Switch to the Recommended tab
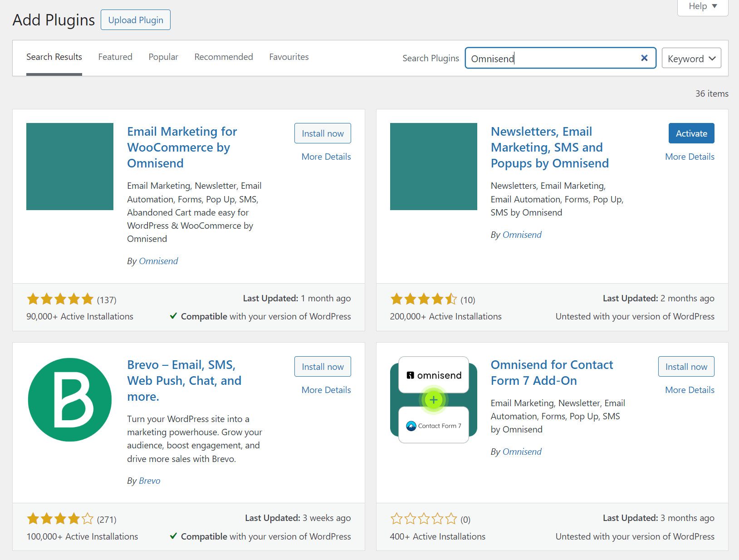739x560 pixels. tap(224, 57)
